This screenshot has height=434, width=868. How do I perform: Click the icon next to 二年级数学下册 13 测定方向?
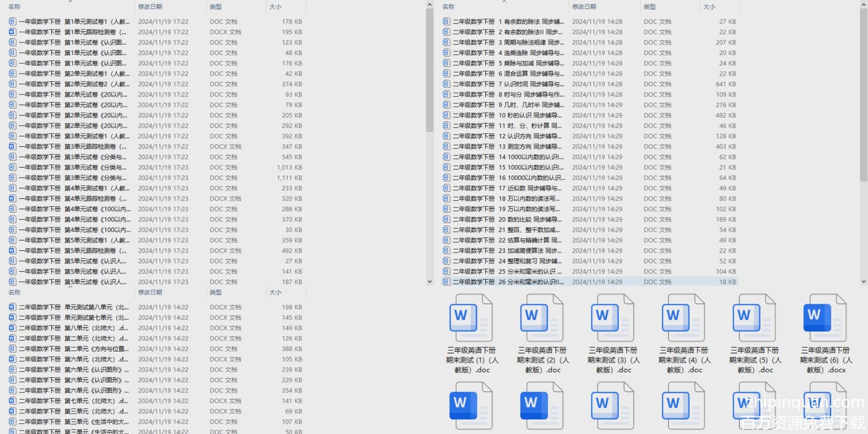click(x=446, y=146)
